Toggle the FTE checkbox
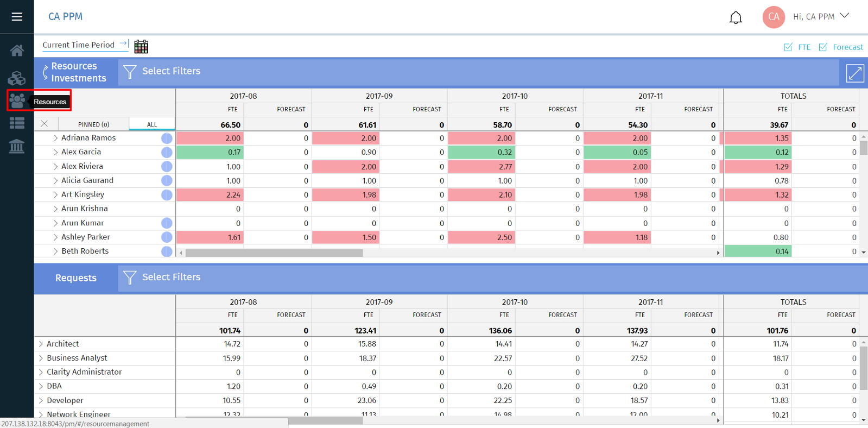This screenshot has width=868, height=428. point(788,47)
